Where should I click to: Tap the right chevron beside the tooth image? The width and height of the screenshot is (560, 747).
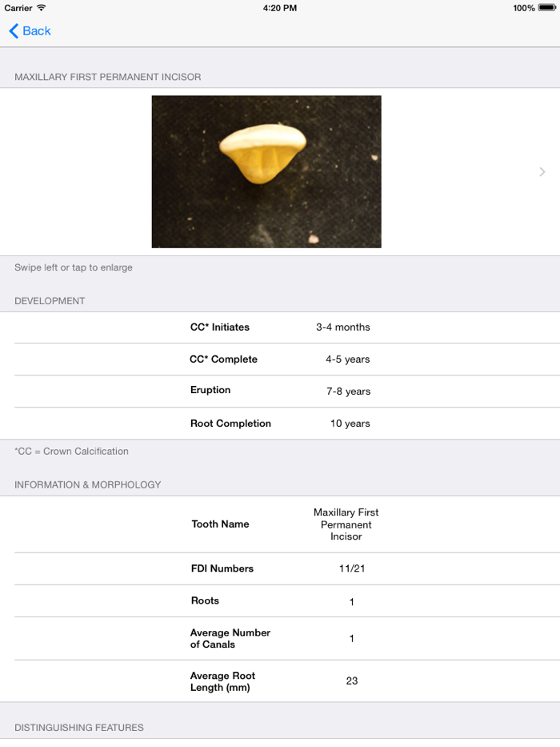pos(542,171)
